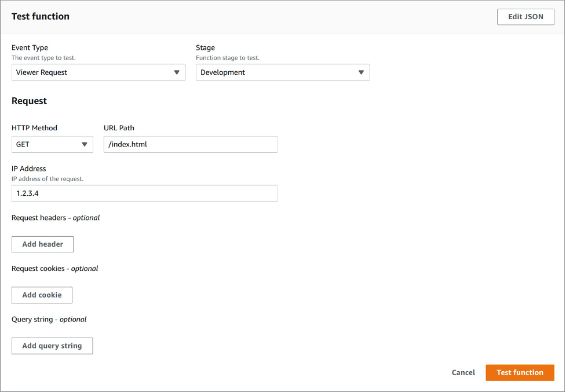Click the "Request headers - optional" label

pos(56,218)
